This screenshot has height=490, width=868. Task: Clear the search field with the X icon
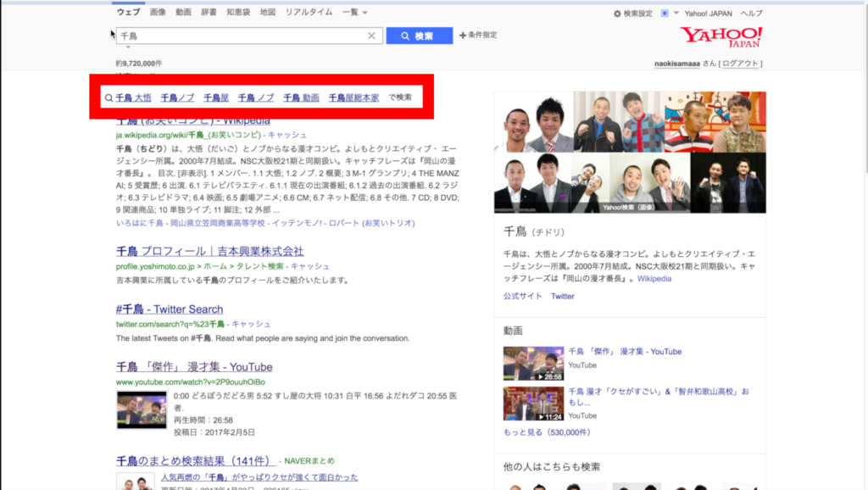(x=371, y=36)
